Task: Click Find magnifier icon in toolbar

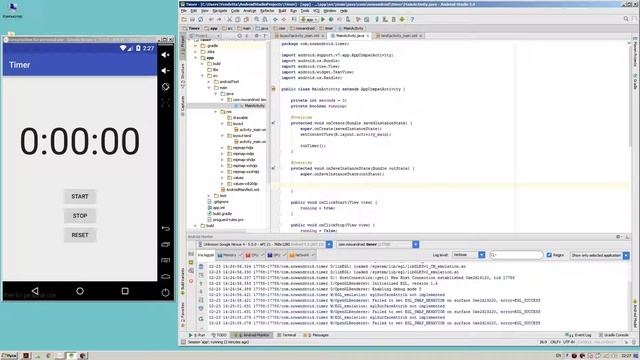Action: [257, 19]
